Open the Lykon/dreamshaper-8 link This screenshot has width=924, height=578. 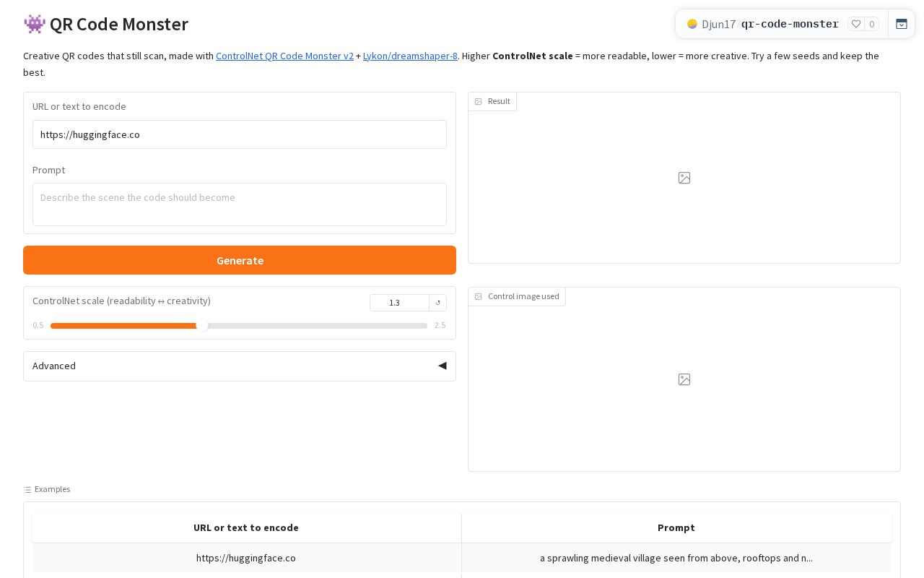(x=410, y=56)
